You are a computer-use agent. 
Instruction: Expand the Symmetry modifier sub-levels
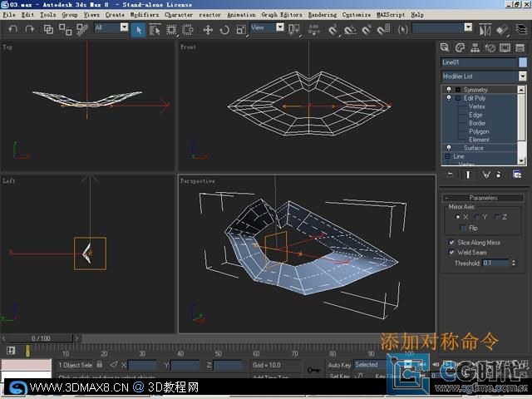457,90
